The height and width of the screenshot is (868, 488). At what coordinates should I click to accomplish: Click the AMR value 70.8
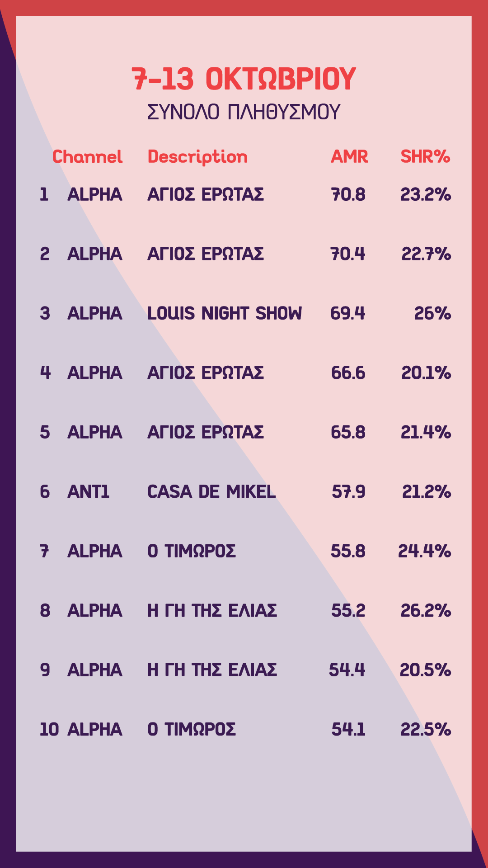click(348, 194)
